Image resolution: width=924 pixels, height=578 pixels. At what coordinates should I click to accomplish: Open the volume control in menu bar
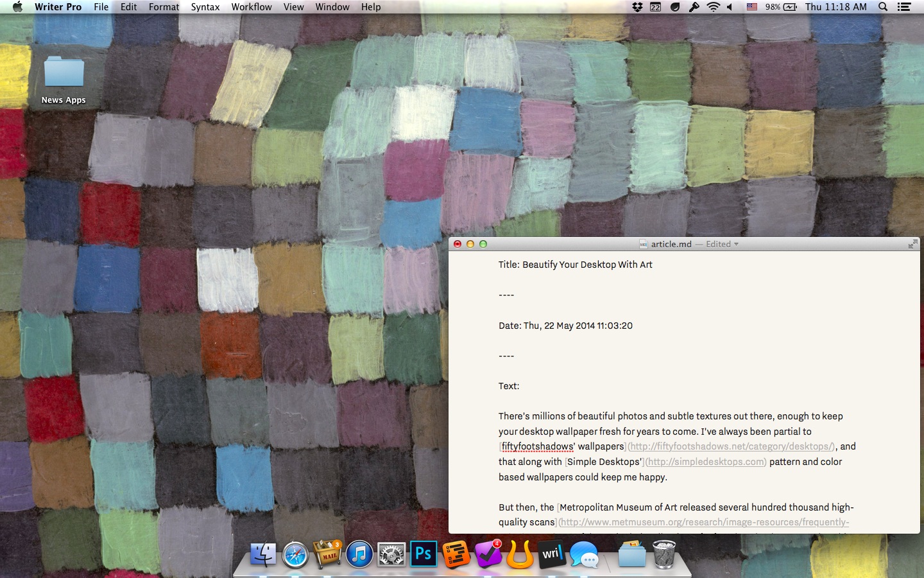[x=730, y=7]
